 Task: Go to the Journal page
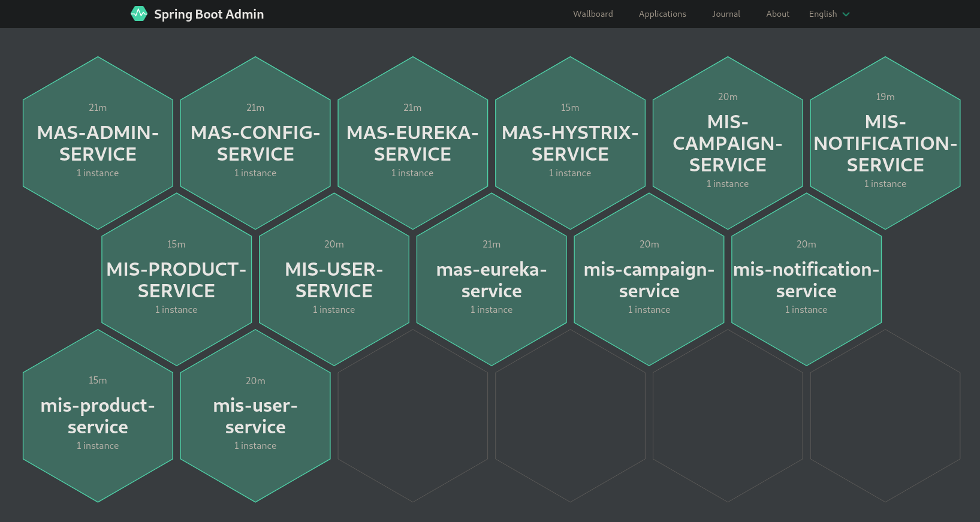click(726, 14)
